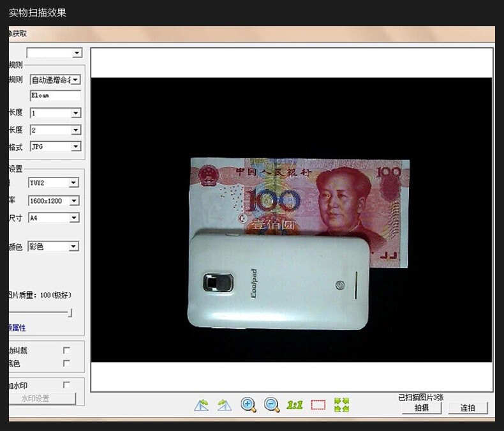Click the Eloam filename prefix field

point(56,96)
